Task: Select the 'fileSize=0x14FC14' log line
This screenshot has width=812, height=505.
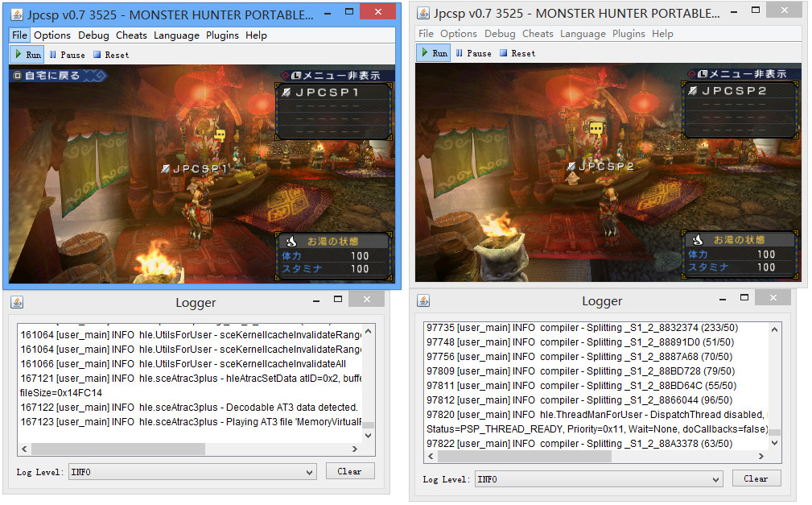Action: [x=61, y=393]
